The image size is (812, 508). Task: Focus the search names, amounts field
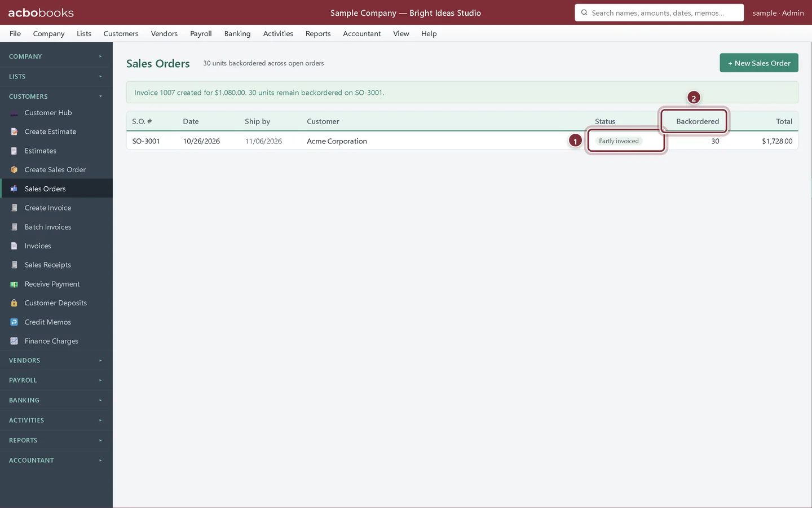point(659,12)
